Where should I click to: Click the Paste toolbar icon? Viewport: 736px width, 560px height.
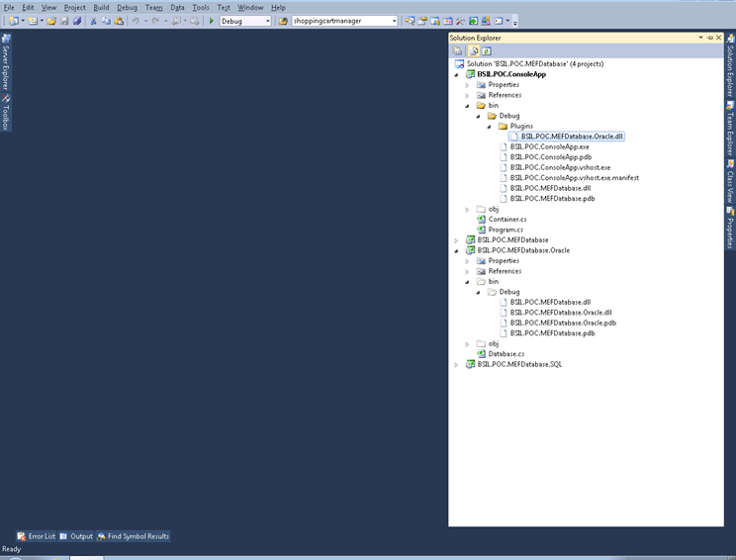point(119,21)
